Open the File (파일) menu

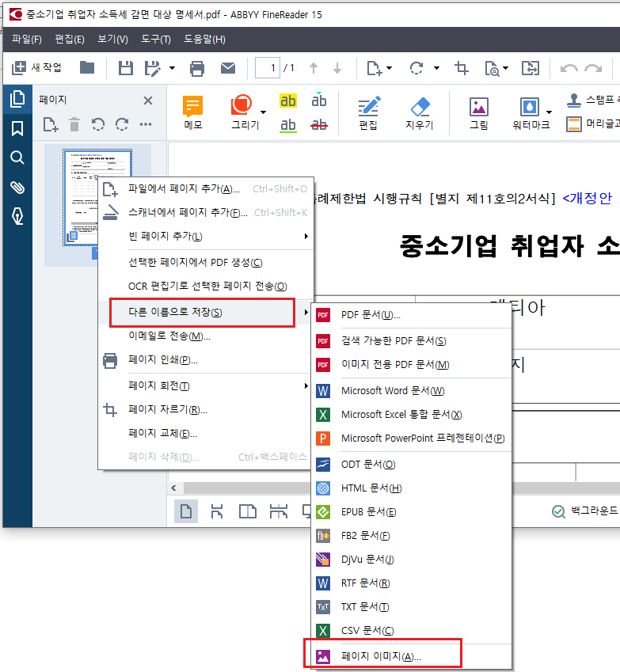point(27,40)
